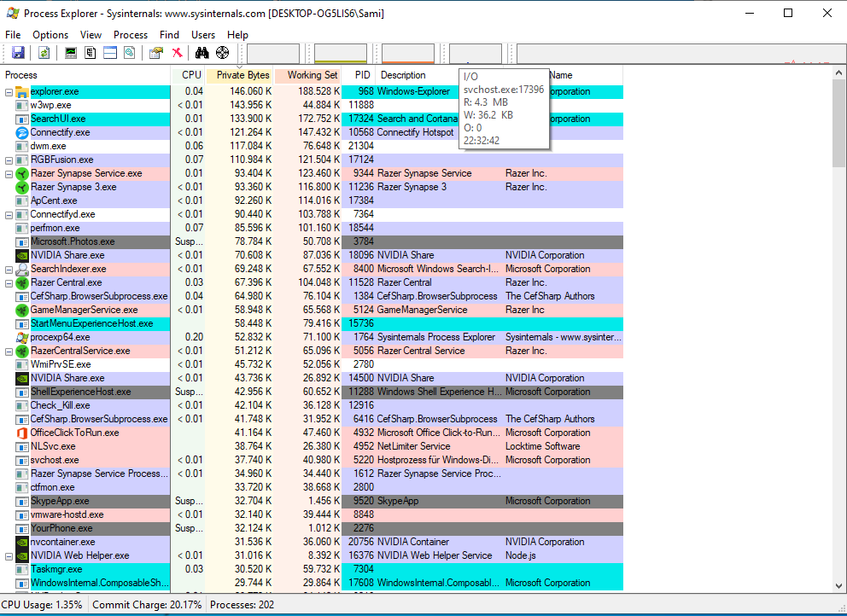The width and height of the screenshot is (847, 616).
Task: Collapse the Connectifyd.exe tree node
Action: pos(9,215)
